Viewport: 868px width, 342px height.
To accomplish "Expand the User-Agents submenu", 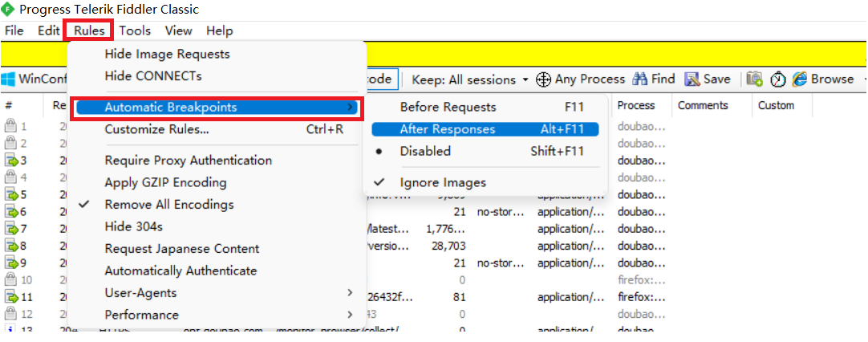I will tap(217, 292).
